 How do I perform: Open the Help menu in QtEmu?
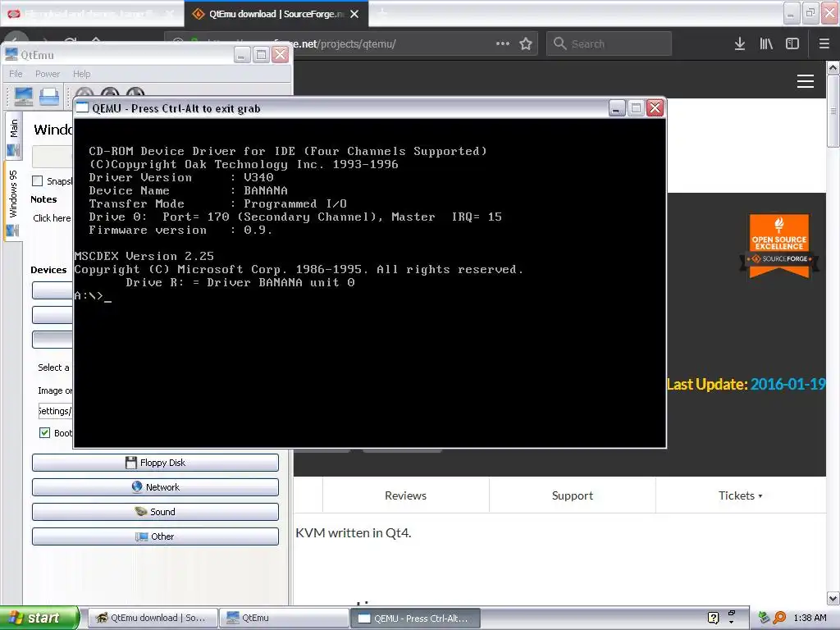coord(81,74)
